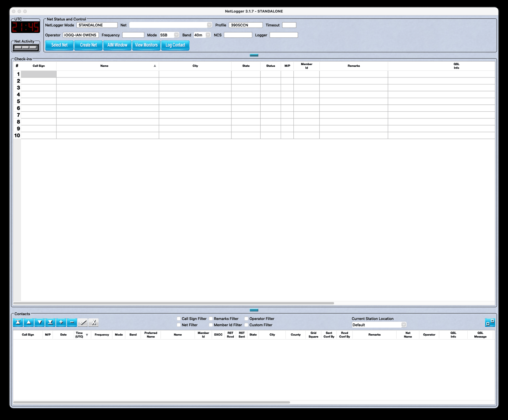Cancel edit with the X icon
508x420 pixels.
click(x=94, y=323)
